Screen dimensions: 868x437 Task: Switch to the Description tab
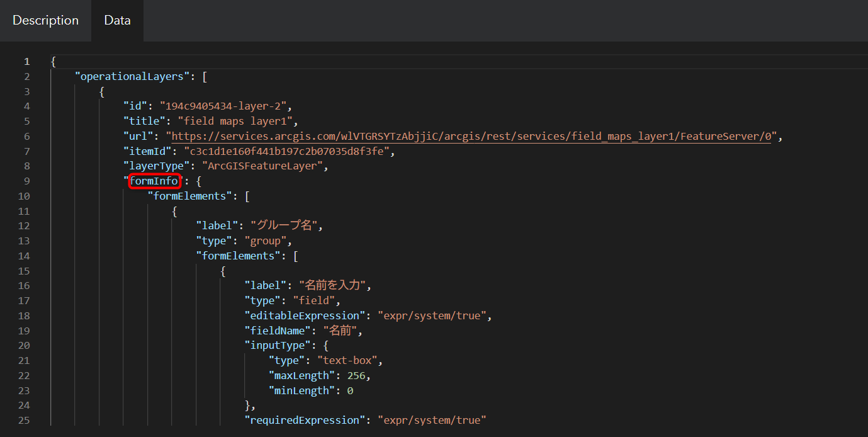[x=45, y=20]
